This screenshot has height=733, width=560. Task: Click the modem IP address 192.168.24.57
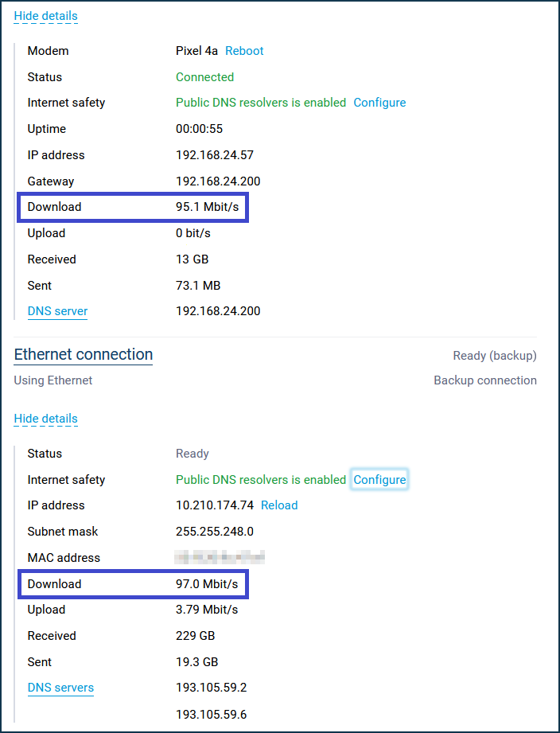click(x=215, y=155)
